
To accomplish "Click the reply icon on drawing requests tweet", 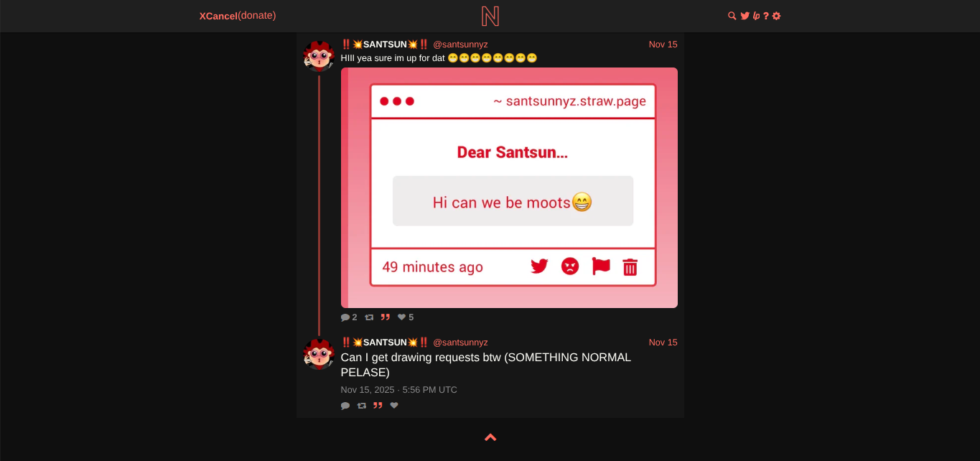I will (345, 406).
